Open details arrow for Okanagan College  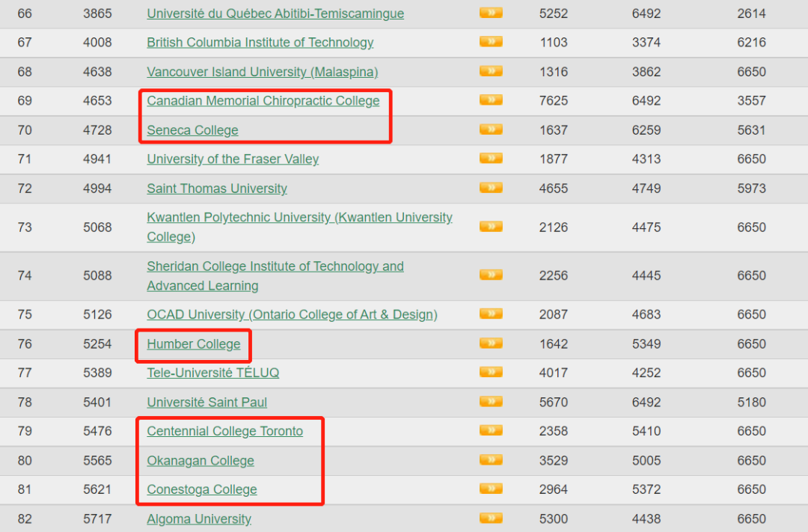(x=491, y=459)
